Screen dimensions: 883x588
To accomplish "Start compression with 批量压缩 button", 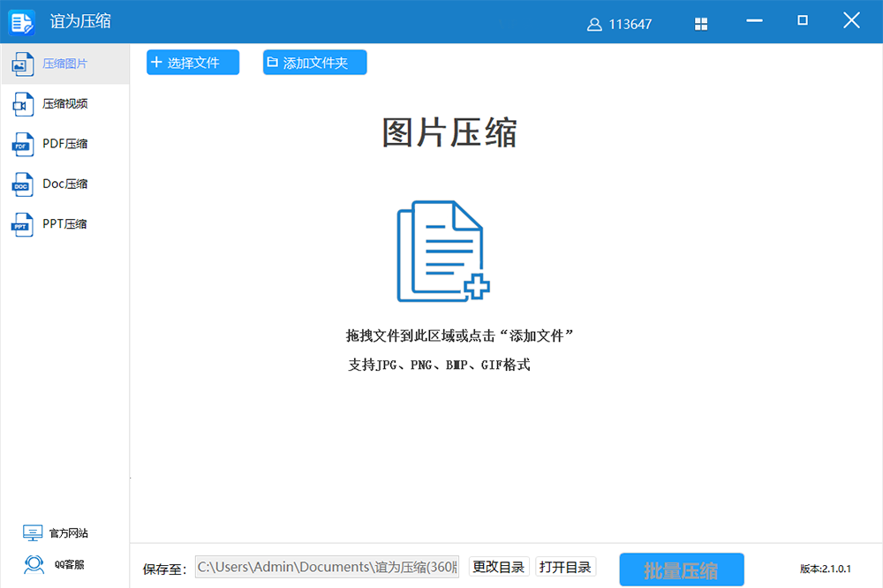I will point(681,569).
